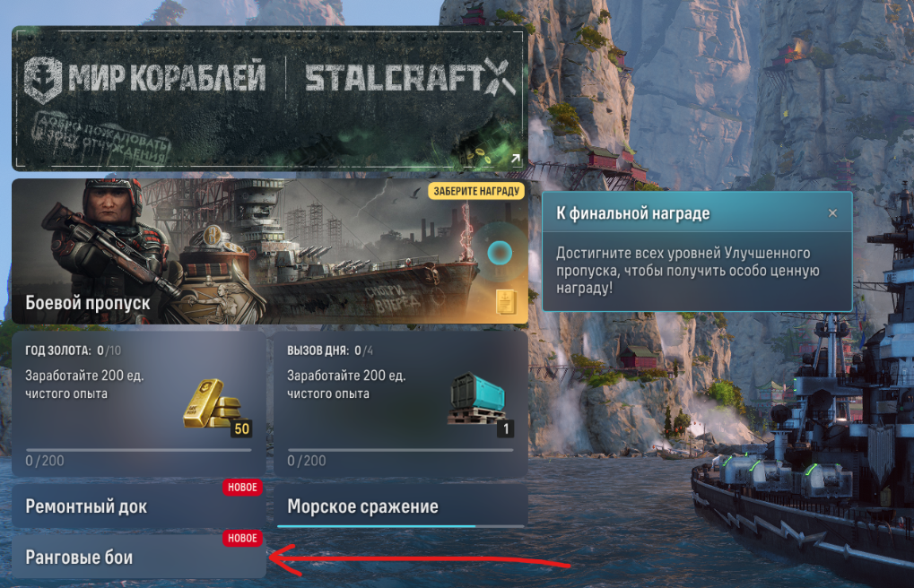914x588 pixels.
Task: Open the Боевой пропуск banner
Action: (270, 251)
